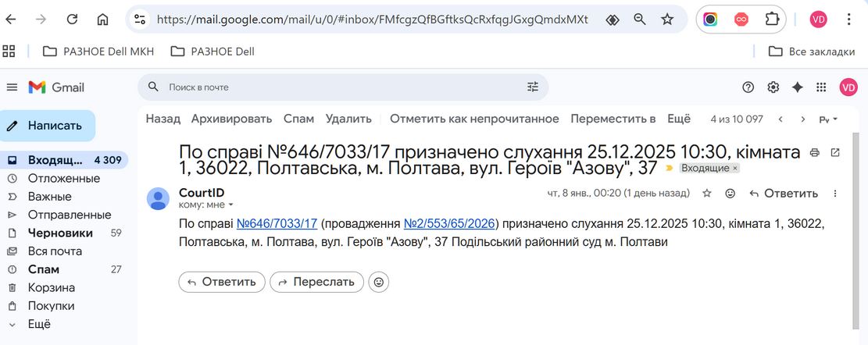Toggle the main menu hamburger icon
The height and width of the screenshot is (345, 868).
(x=13, y=87)
